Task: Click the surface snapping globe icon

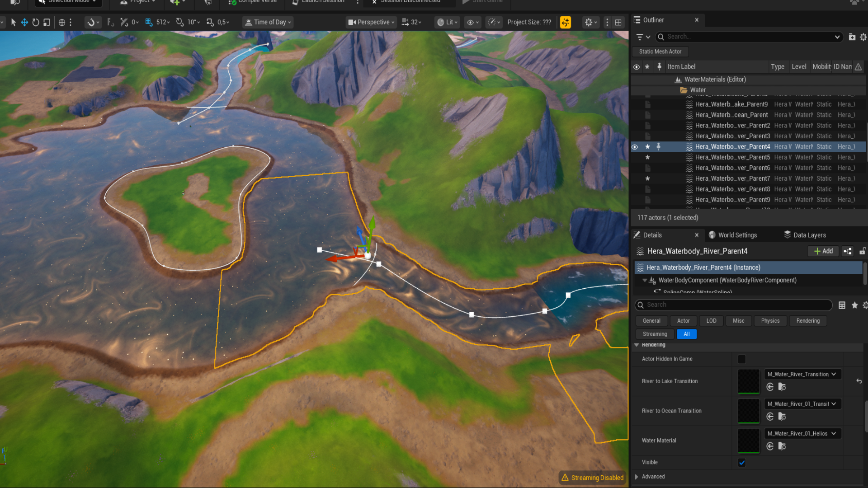Action: coord(61,22)
